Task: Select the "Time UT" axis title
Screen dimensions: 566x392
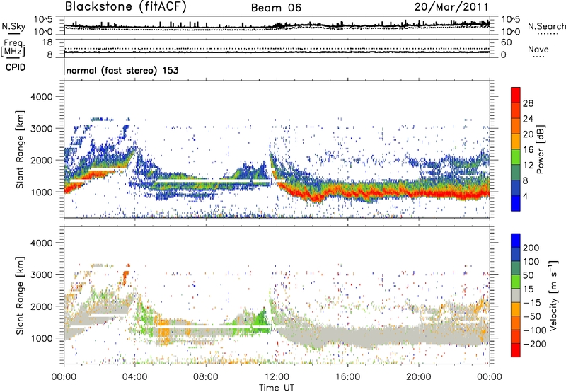Action: pyautogui.click(x=277, y=387)
